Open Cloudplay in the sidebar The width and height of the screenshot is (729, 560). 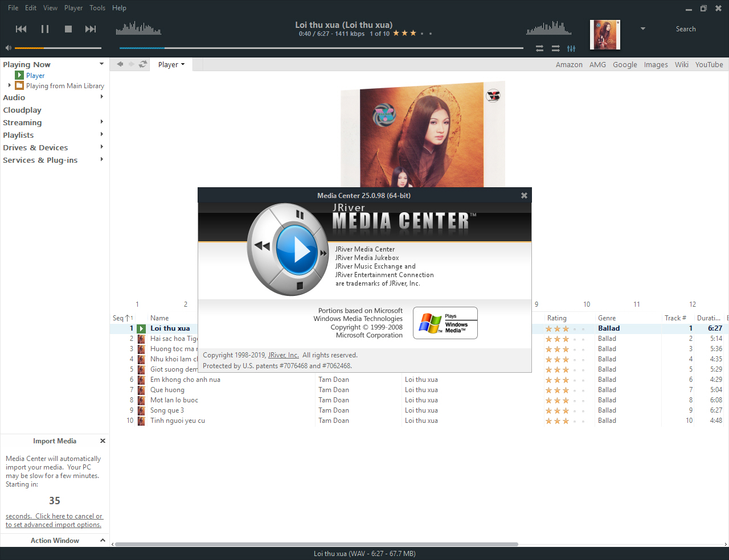[22, 110]
